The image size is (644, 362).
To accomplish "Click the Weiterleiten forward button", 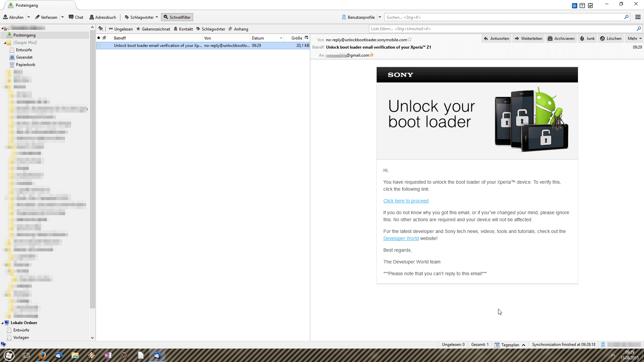I will (528, 39).
